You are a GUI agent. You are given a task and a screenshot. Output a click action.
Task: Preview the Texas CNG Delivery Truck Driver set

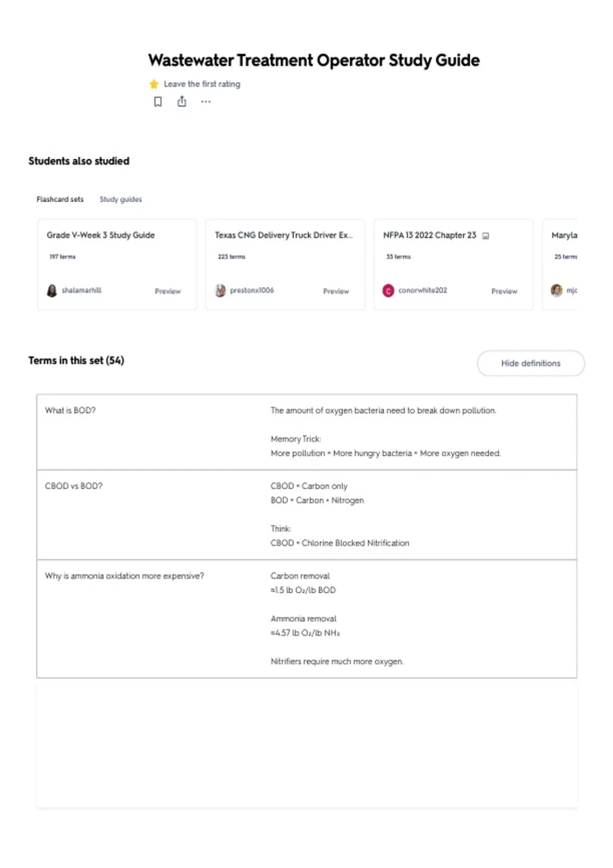[336, 291]
